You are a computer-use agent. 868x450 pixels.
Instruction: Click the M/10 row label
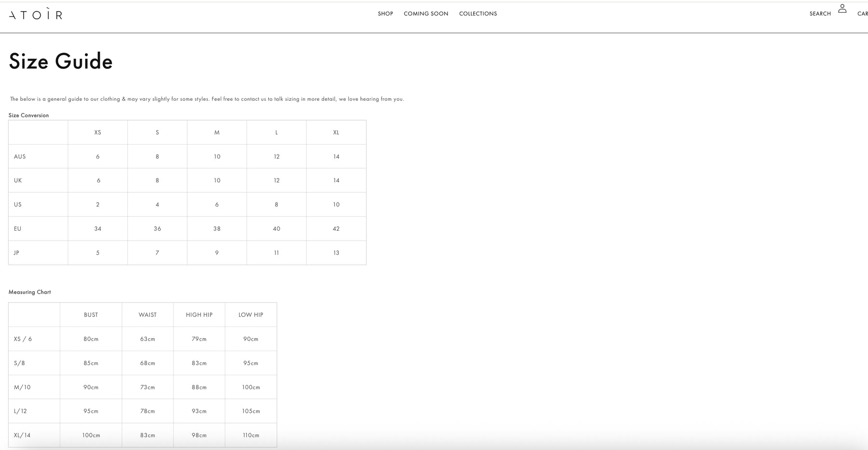(22, 387)
